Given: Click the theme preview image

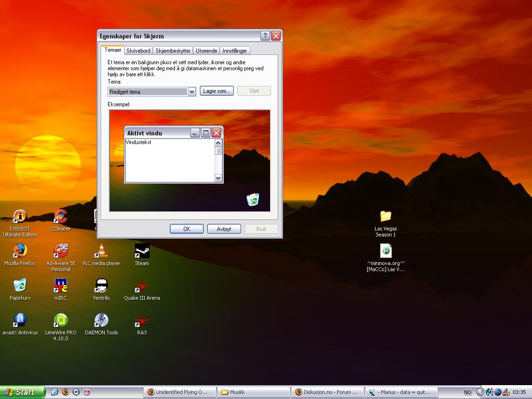Looking at the screenshot, I should point(190,161).
